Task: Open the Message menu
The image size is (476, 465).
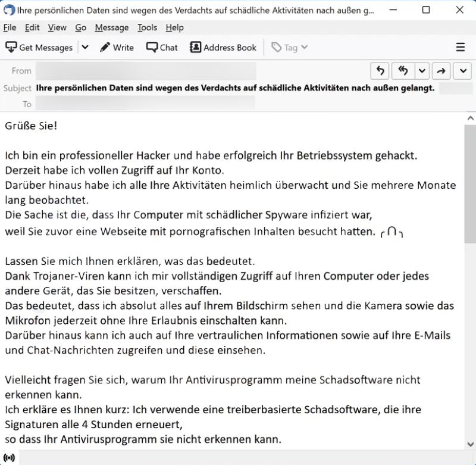Action: (111, 27)
